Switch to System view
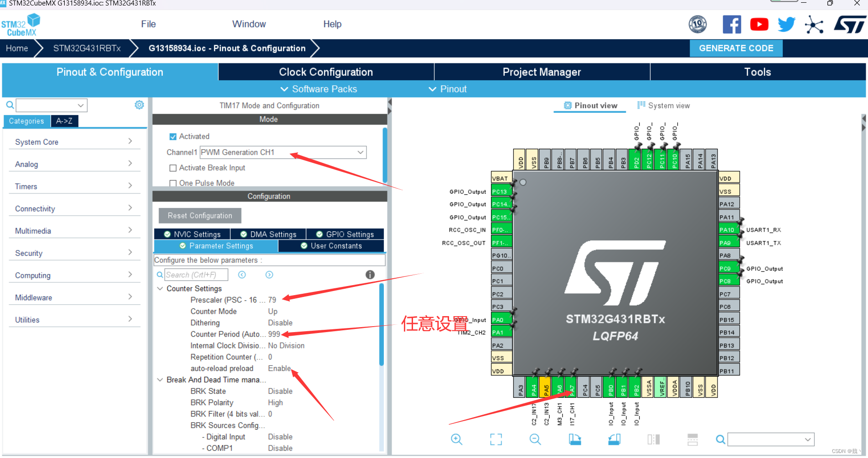 coord(663,105)
